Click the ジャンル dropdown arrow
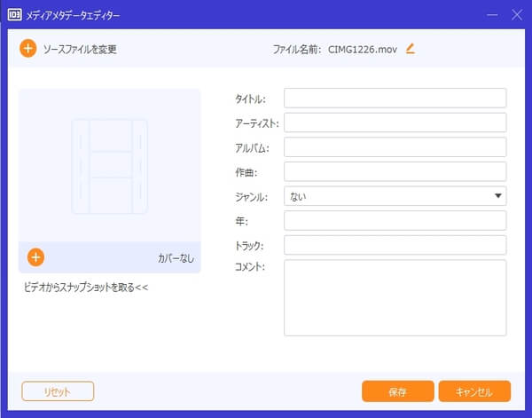 (498, 196)
